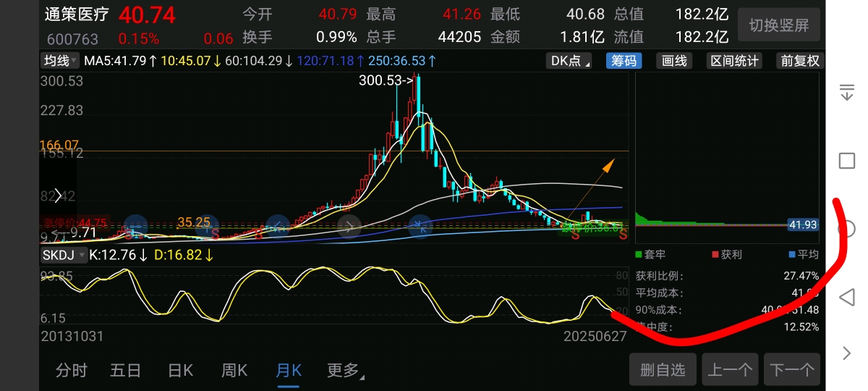Go to previous stock with 上一个
The height and width of the screenshot is (391, 868).
pyautogui.click(x=730, y=369)
